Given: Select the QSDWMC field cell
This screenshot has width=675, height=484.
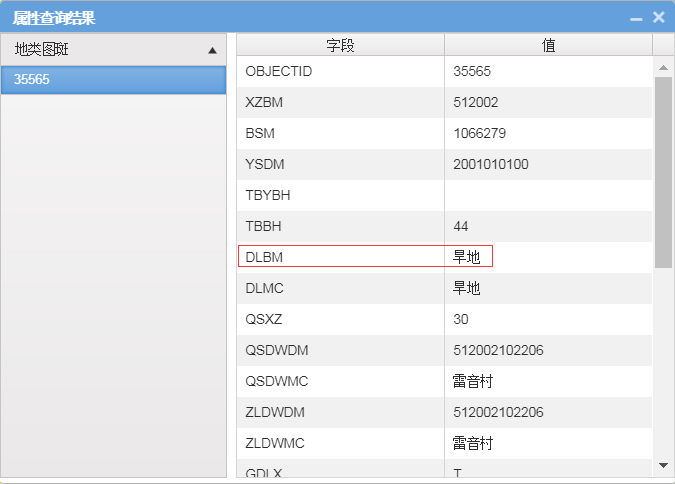Looking at the screenshot, I should (340, 382).
